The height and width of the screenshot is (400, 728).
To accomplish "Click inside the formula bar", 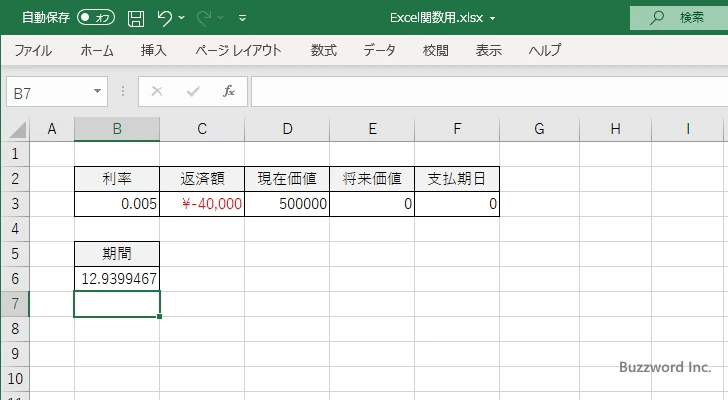I will pyautogui.click(x=489, y=92).
